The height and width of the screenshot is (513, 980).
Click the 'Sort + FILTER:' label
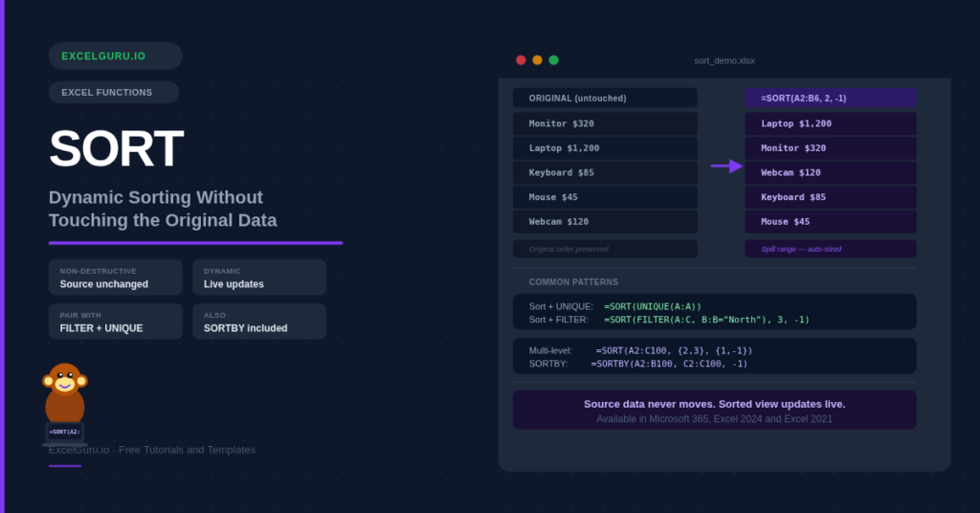pos(559,320)
